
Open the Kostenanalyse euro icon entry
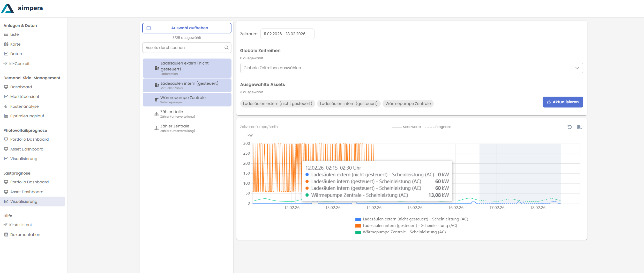[x=24, y=106]
